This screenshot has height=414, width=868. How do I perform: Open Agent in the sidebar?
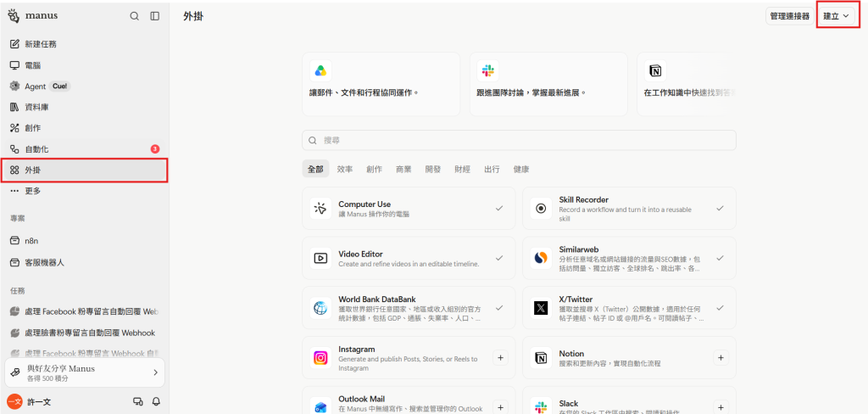84,87
